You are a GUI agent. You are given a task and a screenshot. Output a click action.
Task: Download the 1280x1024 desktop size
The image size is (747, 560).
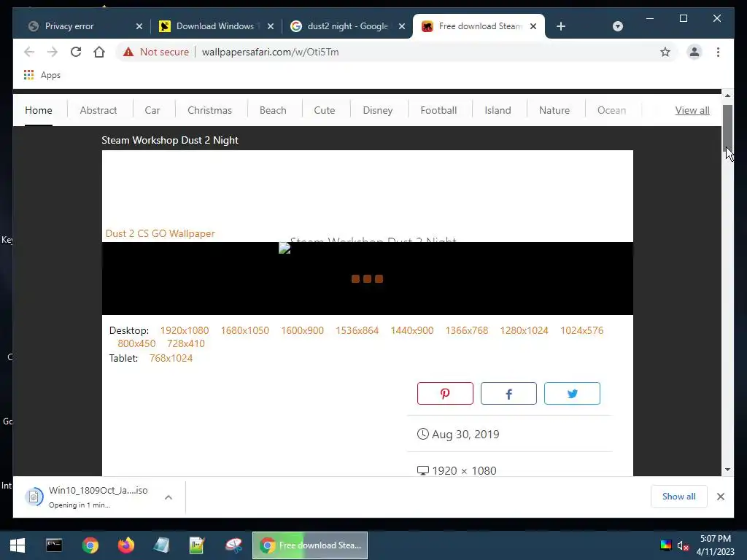524,330
